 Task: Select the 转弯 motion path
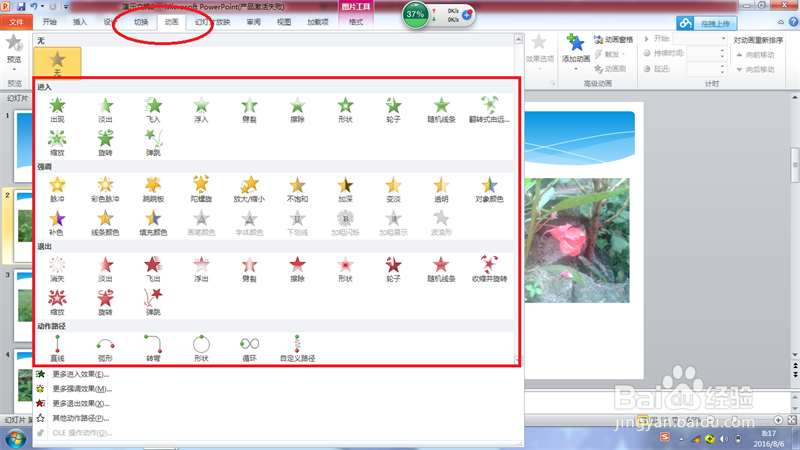coord(153,348)
